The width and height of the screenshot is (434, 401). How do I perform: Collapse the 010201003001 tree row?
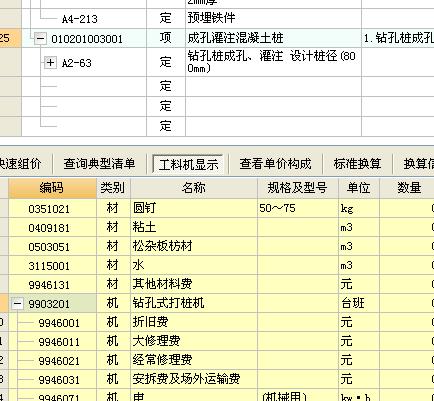[x=40, y=39]
